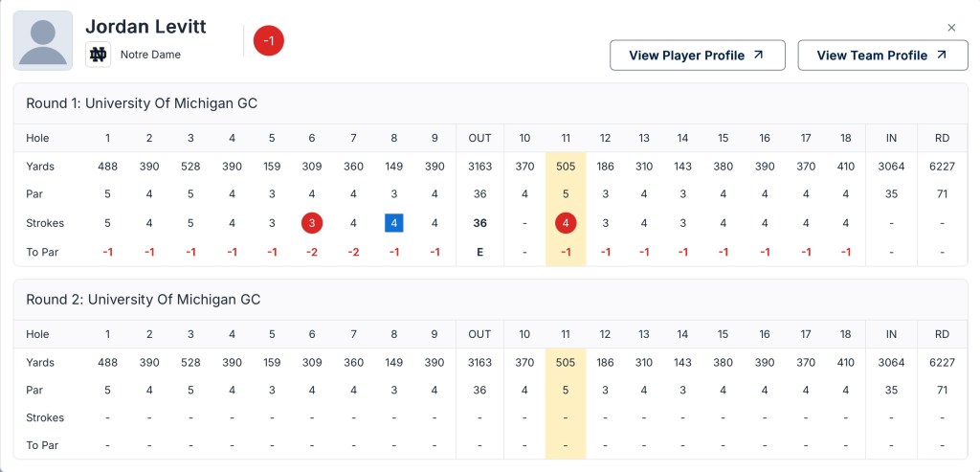The image size is (980, 472).
Task: Click Round 1 RD total yards 6227
Action: click(943, 167)
